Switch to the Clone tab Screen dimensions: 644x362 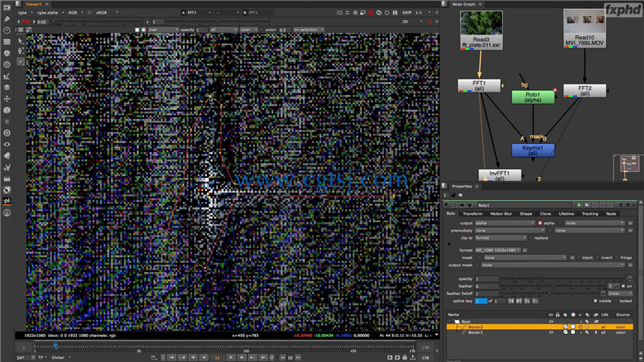coord(546,214)
